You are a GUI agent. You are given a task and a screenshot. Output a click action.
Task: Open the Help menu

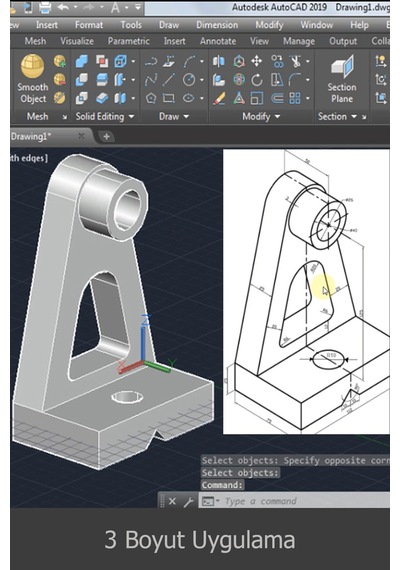click(359, 25)
